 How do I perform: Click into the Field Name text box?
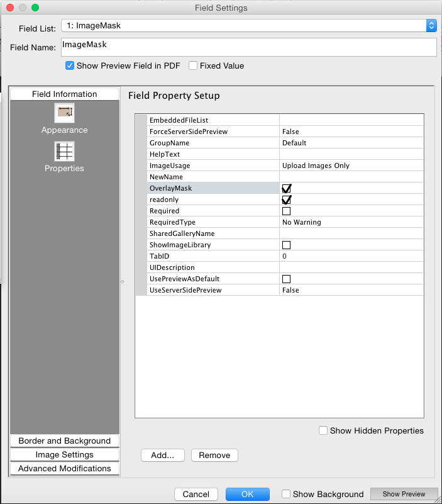[248, 47]
